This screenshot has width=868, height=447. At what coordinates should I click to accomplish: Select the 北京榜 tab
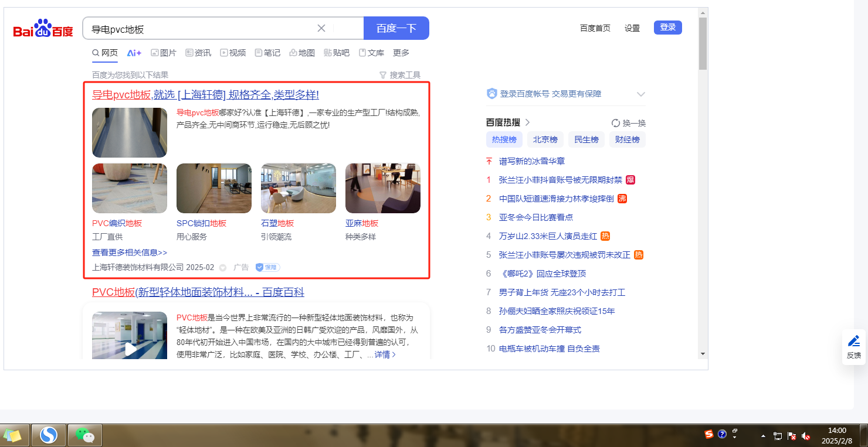point(545,139)
